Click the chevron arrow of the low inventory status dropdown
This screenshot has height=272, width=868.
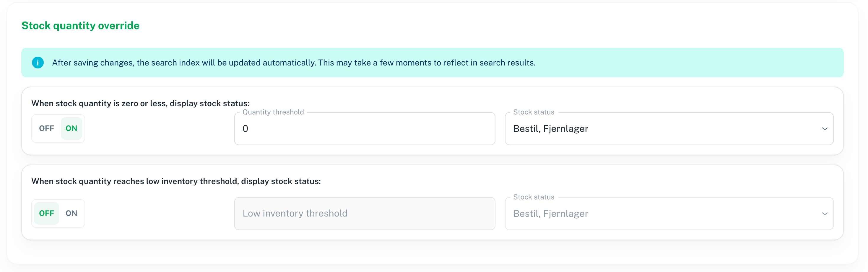pyautogui.click(x=825, y=214)
